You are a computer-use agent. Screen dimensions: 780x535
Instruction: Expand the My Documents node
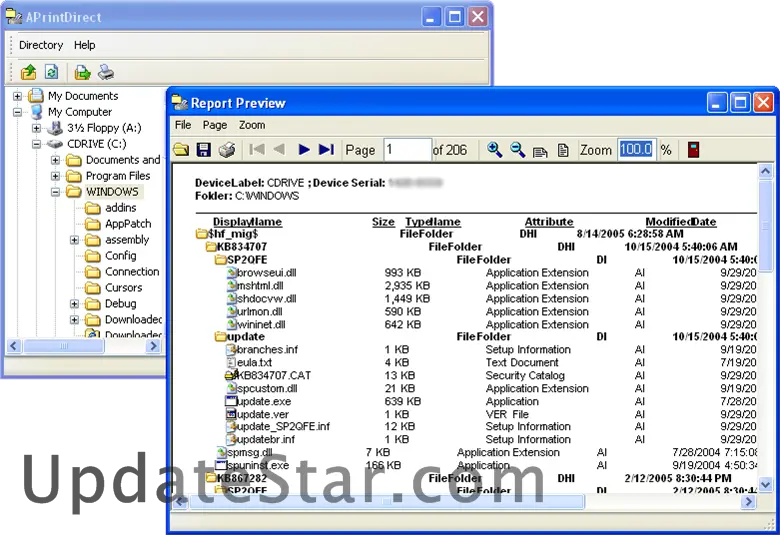click(17, 96)
